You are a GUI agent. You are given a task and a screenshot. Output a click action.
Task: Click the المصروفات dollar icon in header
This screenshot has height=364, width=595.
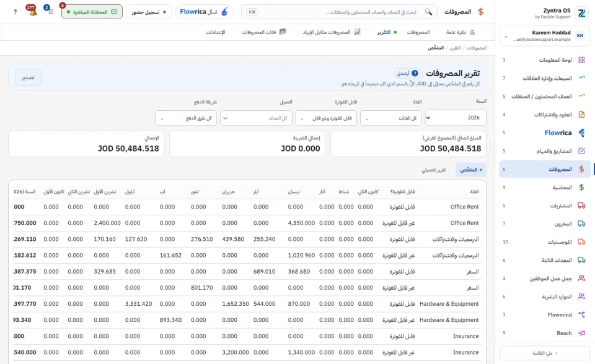click(481, 12)
